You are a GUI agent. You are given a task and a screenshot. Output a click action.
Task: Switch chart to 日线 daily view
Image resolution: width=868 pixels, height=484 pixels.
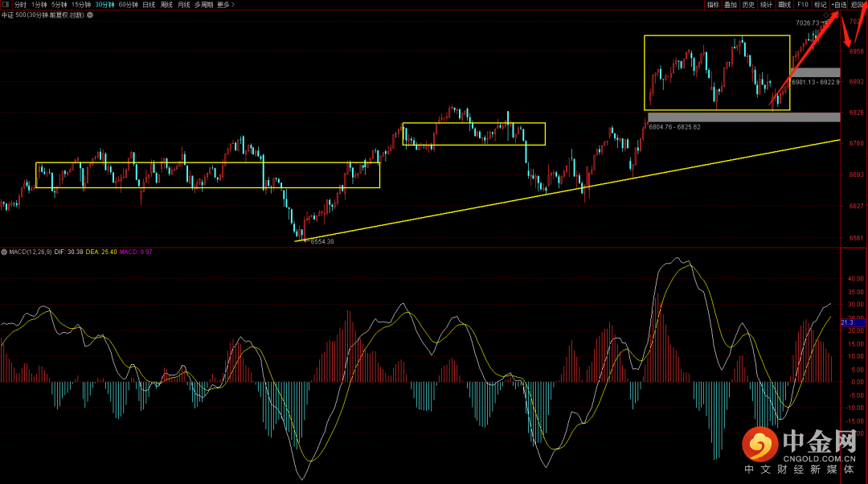coord(149,5)
